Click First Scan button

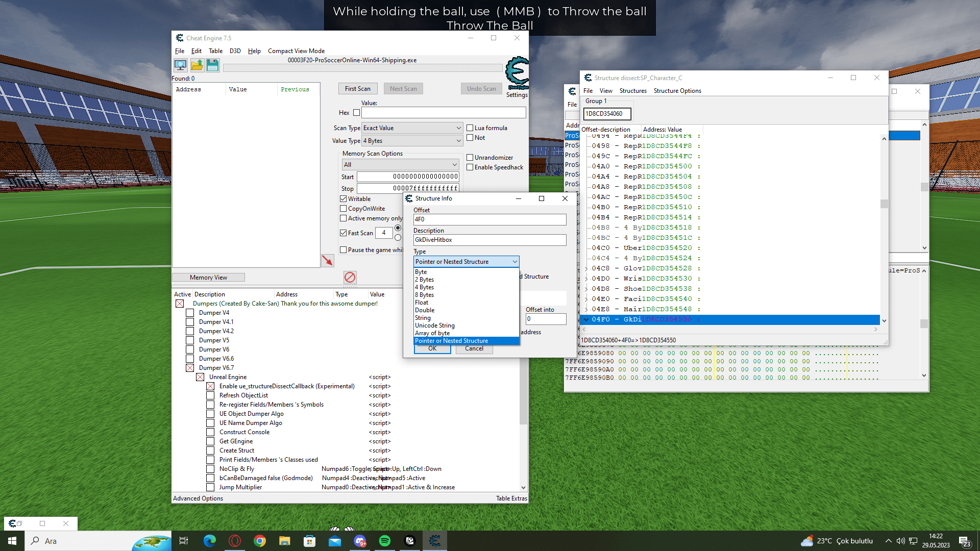tap(358, 89)
